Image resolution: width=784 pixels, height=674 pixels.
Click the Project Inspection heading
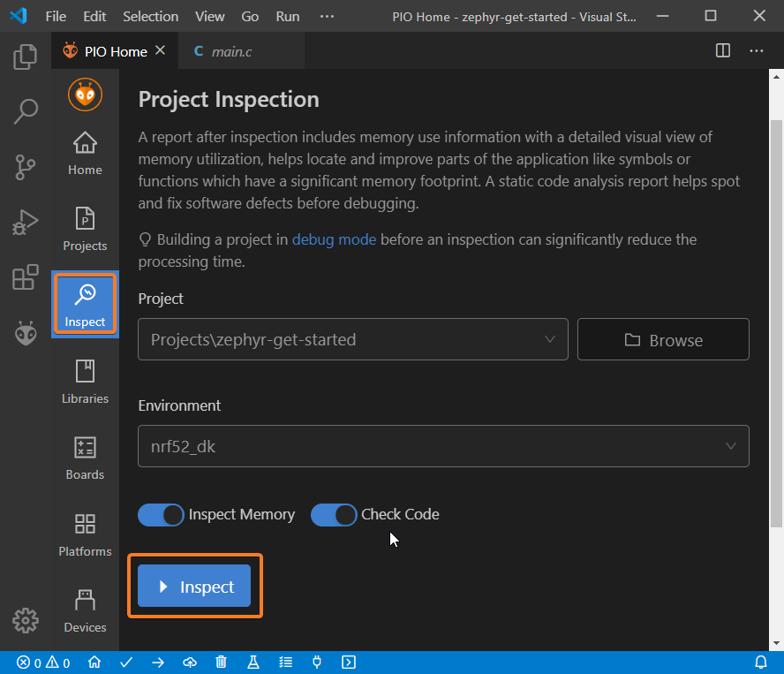[x=229, y=100]
